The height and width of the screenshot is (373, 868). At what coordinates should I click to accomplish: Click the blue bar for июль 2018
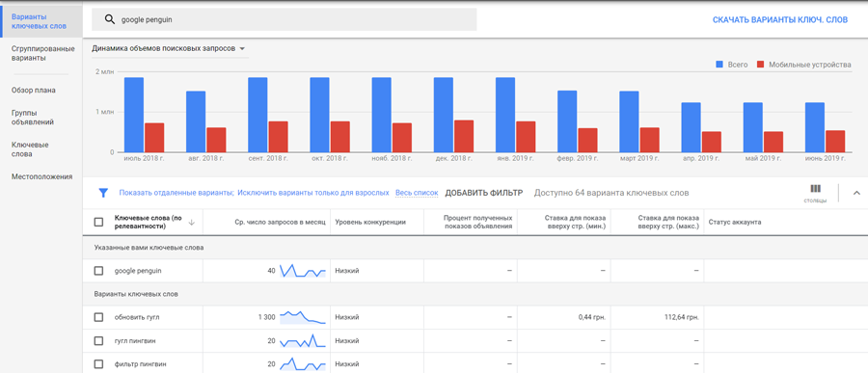pos(134,115)
